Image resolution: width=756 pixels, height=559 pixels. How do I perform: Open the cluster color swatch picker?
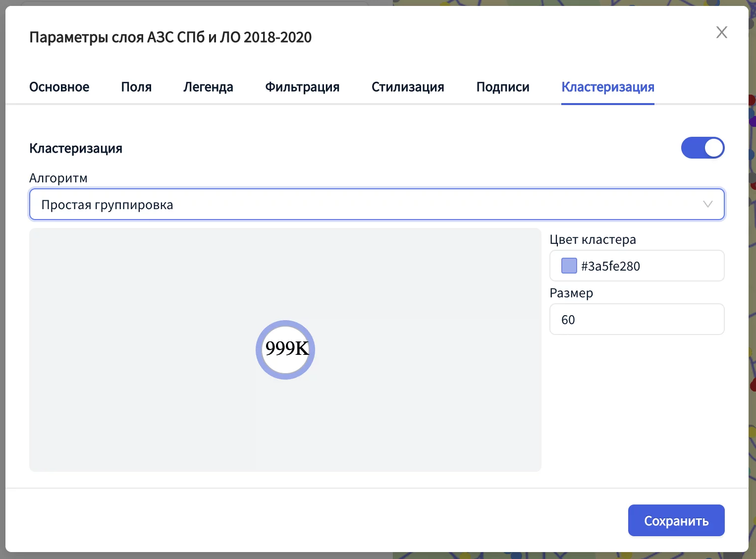pyautogui.click(x=569, y=266)
